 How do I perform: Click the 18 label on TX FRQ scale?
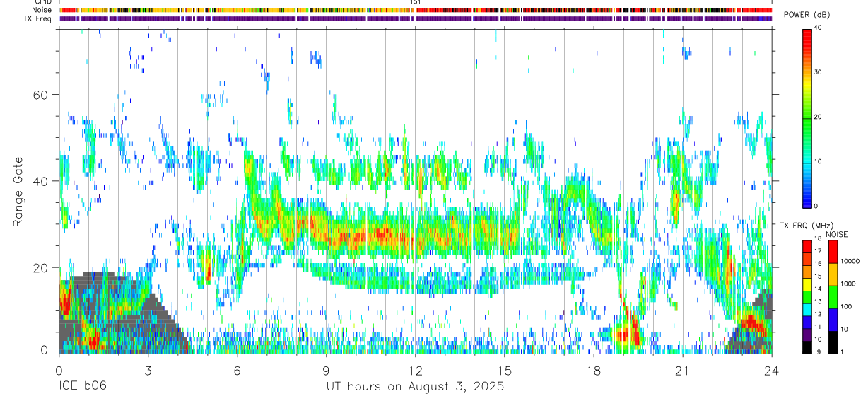(x=819, y=238)
